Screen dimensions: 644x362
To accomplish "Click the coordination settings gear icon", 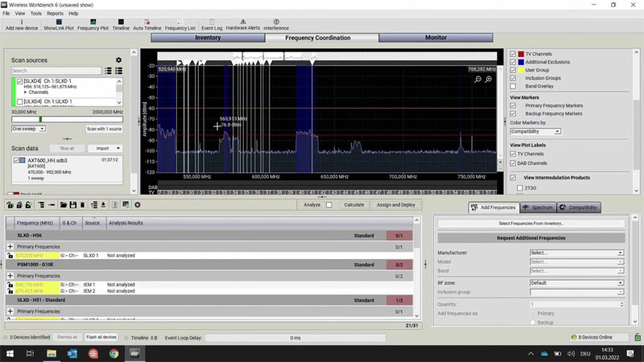I will [x=138, y=205].
